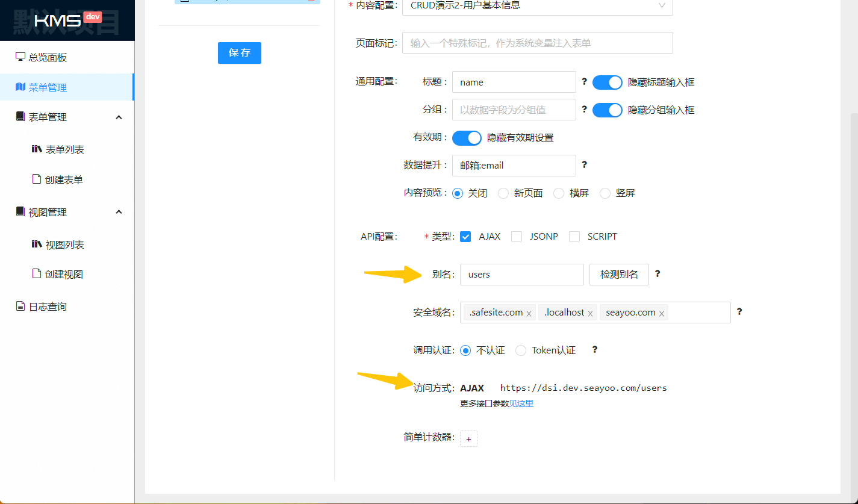Click the help icon beside 分组 field

tap(584, 110)
